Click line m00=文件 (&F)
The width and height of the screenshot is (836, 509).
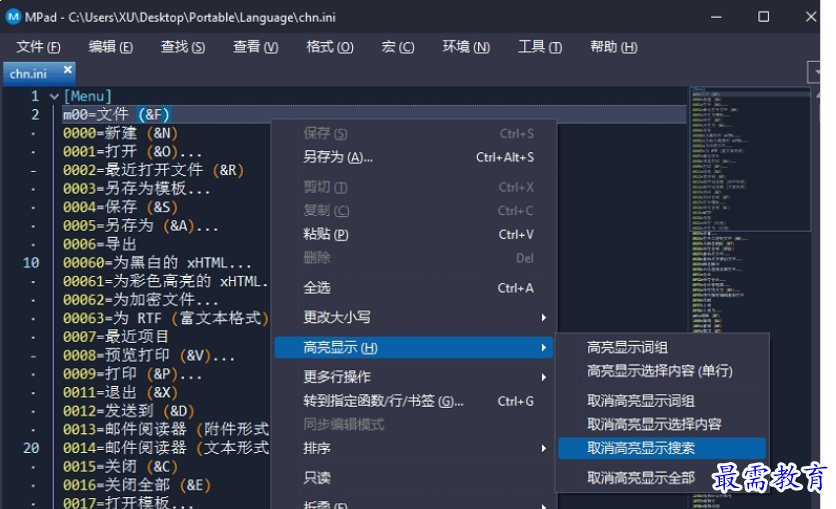[x=116, y=115]
